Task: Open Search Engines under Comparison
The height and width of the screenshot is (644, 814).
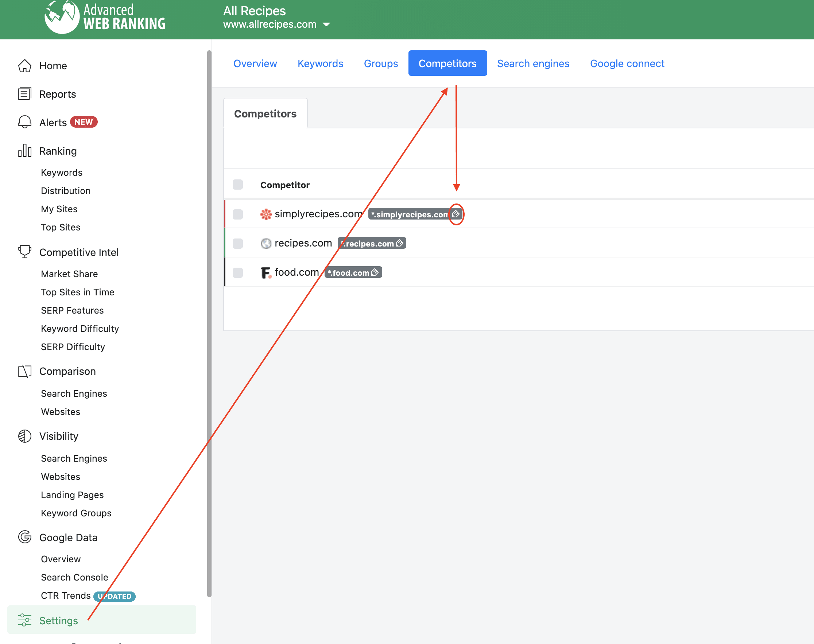Action: [x=74, y=393]
